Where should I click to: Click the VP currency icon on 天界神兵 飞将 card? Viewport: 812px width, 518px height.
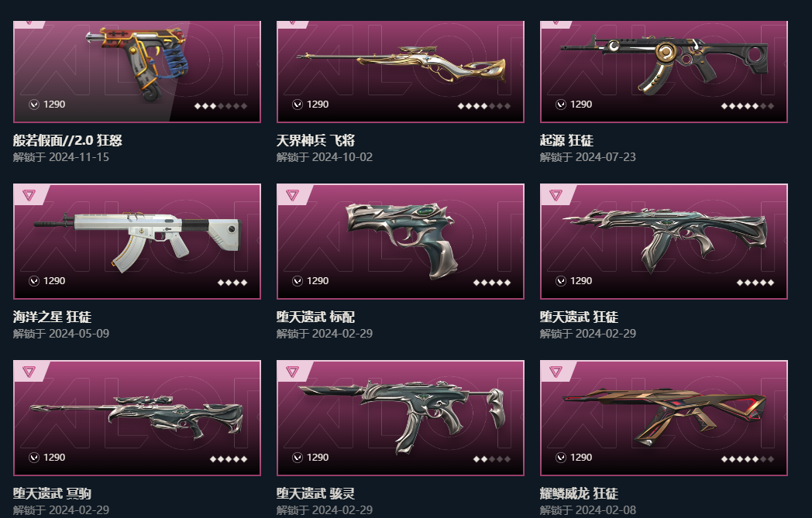[x=298, y=105]
